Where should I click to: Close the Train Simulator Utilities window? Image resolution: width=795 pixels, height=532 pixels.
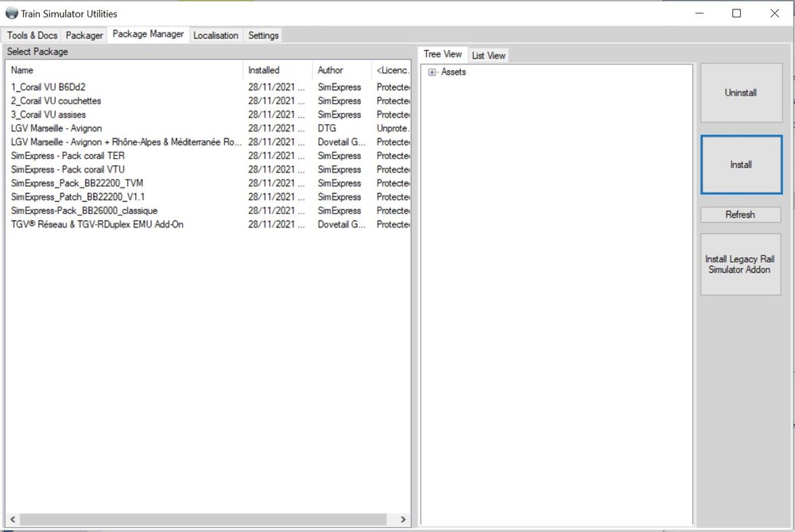pyautogui.click(x=774, y=14)
